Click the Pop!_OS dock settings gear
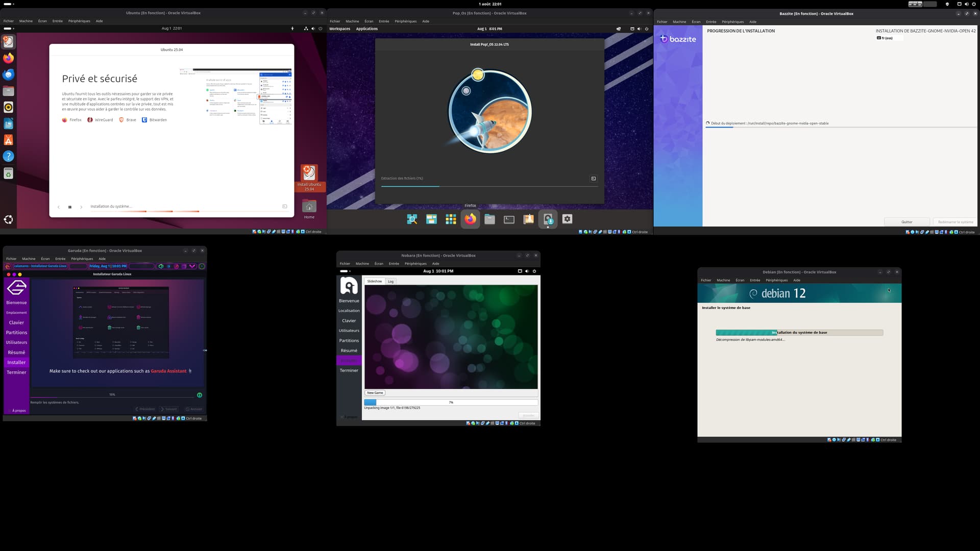This screenshot has height=551, width=980. pos(567,219)
